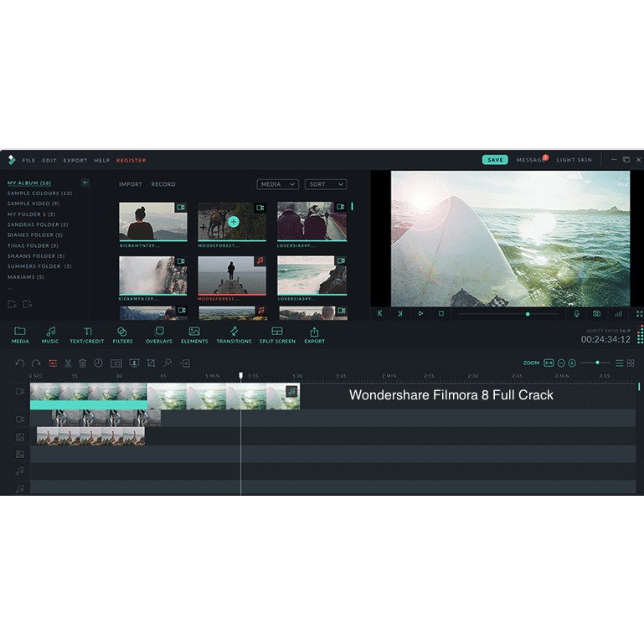Screen dimensions: 644x644
Task: Toggle fullscreen preview mode
Action: (x=639, y=313)
